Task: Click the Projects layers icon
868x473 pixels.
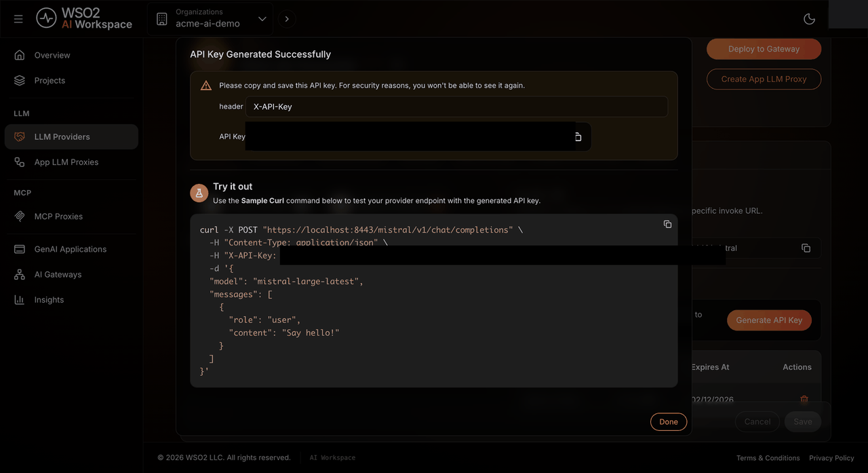Action: tap(20, 80)
